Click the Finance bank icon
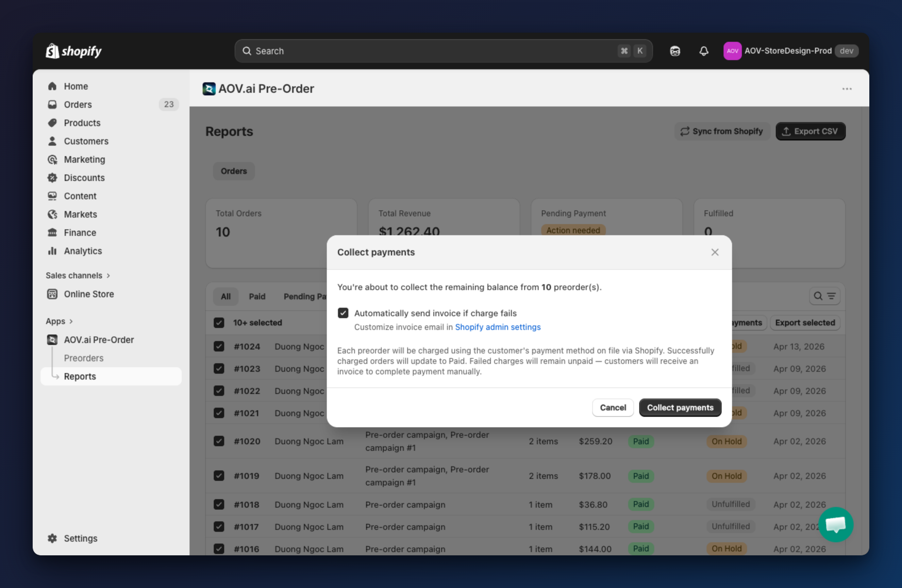 click(x=52, y=233)
